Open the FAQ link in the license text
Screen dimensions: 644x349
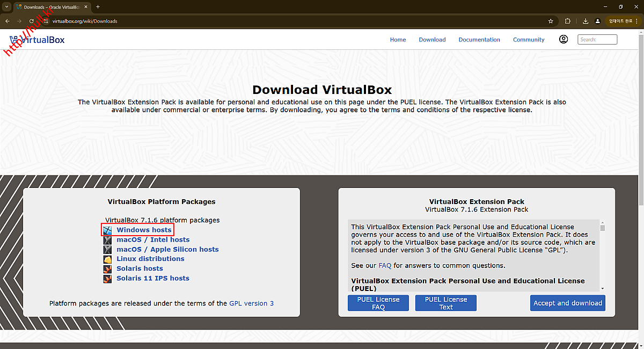click(x=385, y=266)
